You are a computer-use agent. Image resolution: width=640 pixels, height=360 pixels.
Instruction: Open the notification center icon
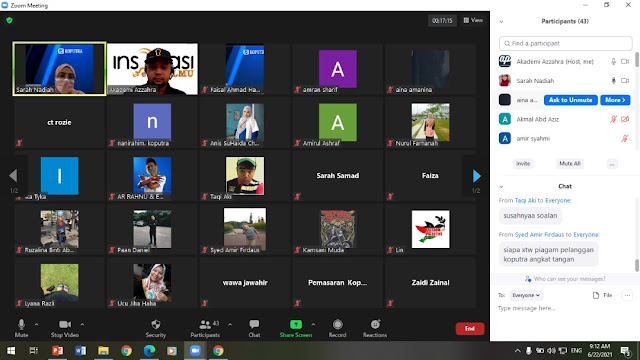[625, 351]
